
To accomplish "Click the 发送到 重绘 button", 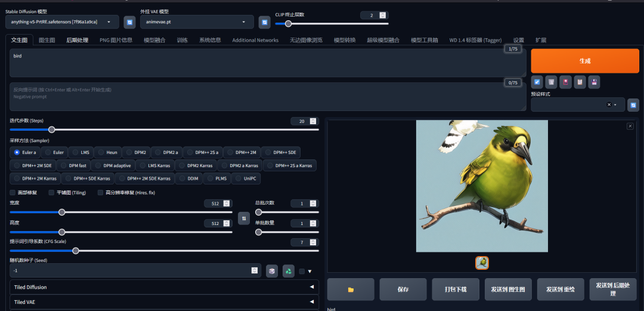I will [x=560, y=290].
